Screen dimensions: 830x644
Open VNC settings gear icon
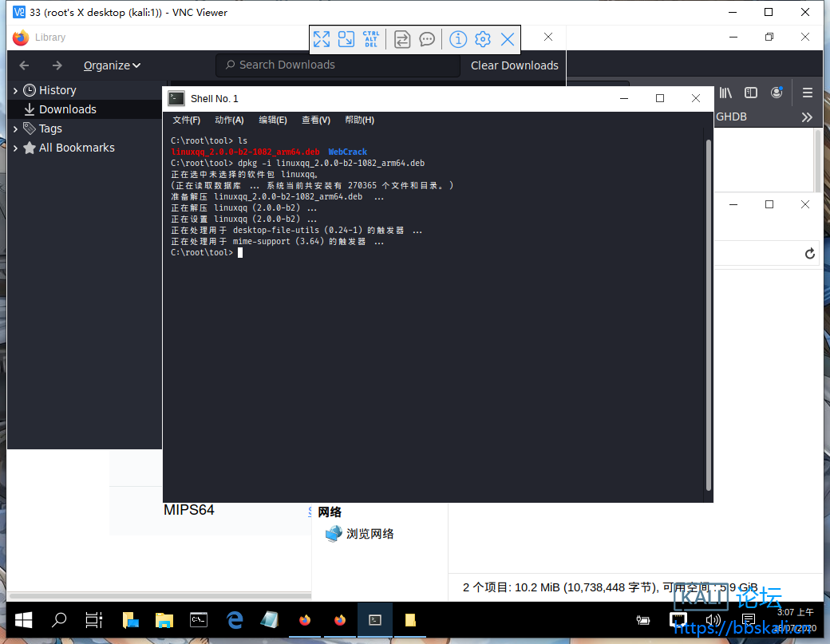coord(482,39)
